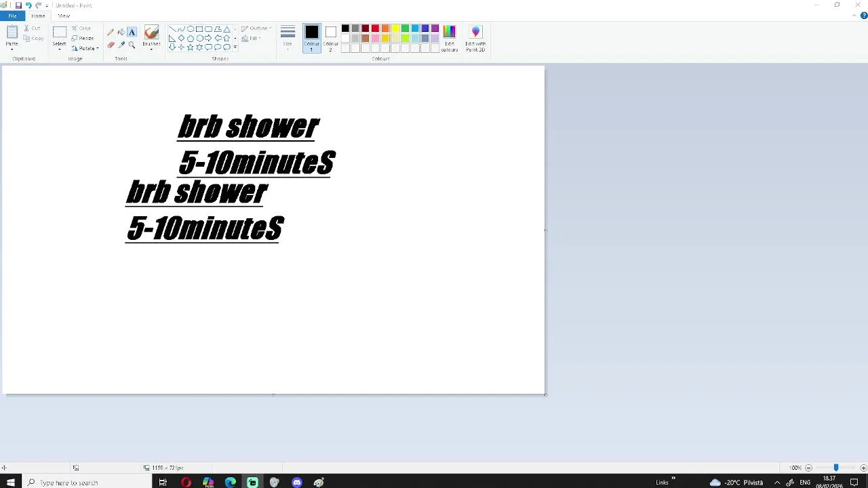Open Discord from the taskbar
The image size is (868, 488).
tap(296, 483)
